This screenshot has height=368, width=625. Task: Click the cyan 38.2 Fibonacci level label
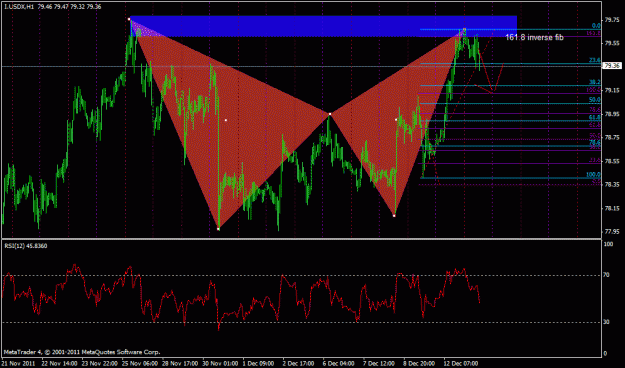595,82
